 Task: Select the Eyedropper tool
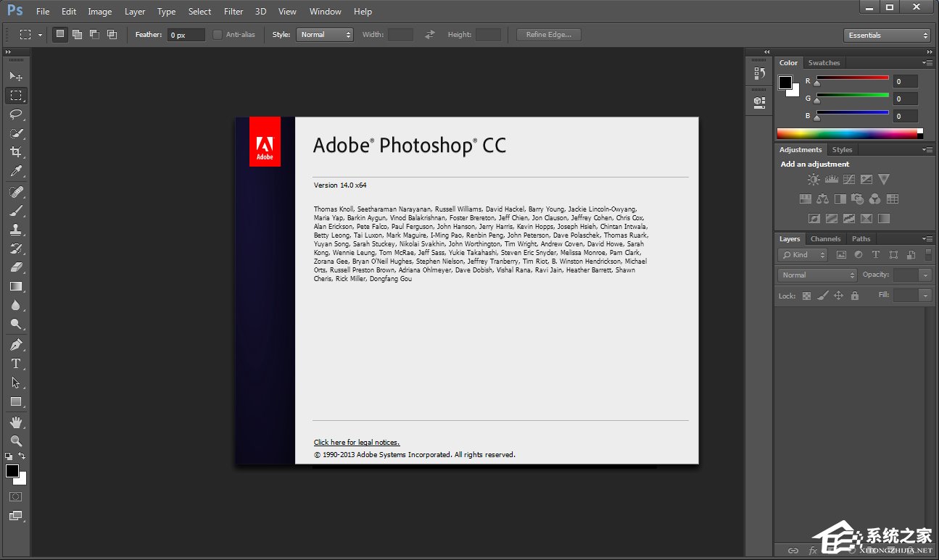(x=16, y=171)
